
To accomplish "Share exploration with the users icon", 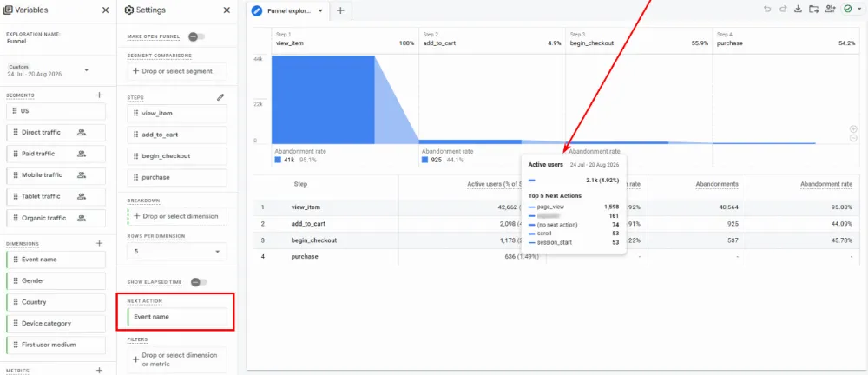I will point(829,10).
